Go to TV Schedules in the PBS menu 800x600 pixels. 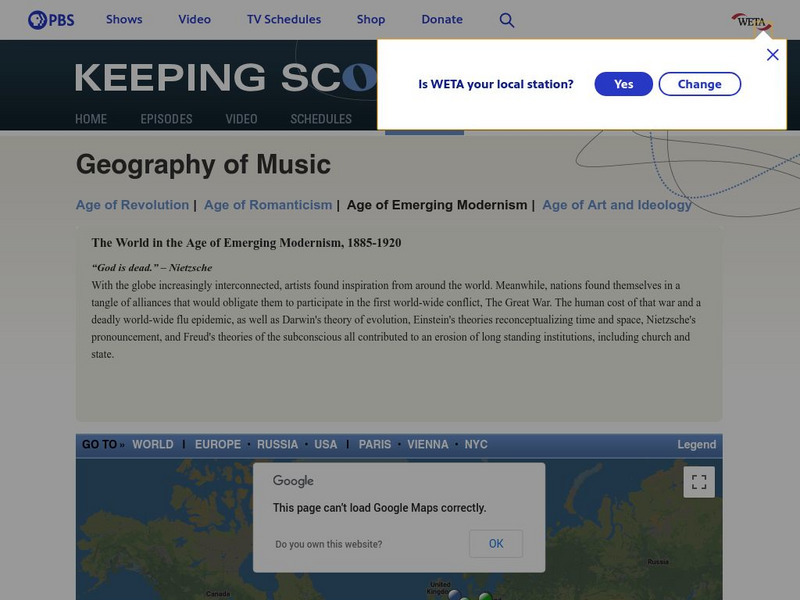point(284,20)
